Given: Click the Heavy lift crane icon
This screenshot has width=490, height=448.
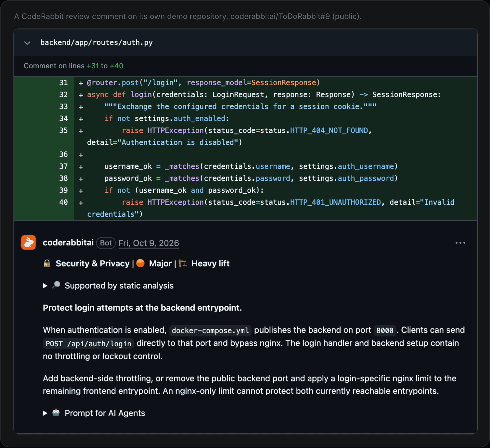Looking at the screenshot, I should [183, 263].
